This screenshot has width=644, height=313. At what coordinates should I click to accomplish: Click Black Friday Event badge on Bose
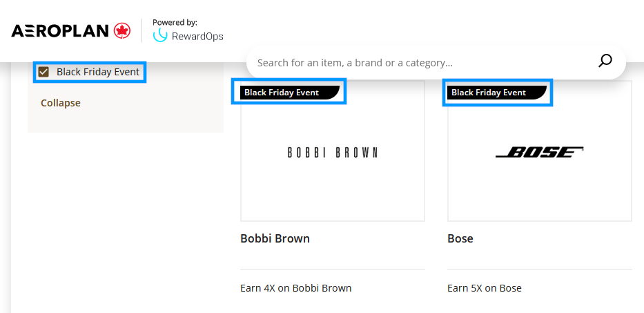coord(498,93)
